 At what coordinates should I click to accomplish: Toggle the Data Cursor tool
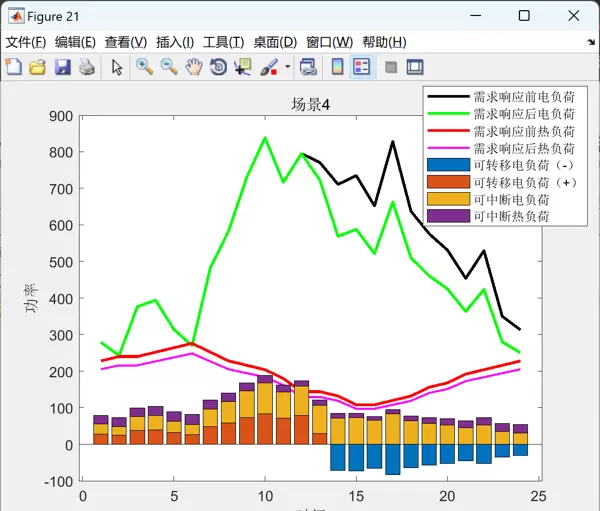point(242,67)
